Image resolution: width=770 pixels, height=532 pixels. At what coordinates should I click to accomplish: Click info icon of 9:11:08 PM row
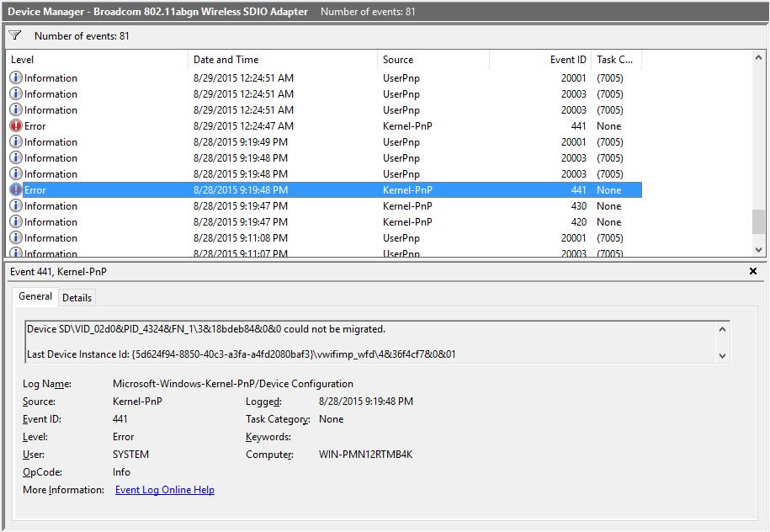(16, 237)
